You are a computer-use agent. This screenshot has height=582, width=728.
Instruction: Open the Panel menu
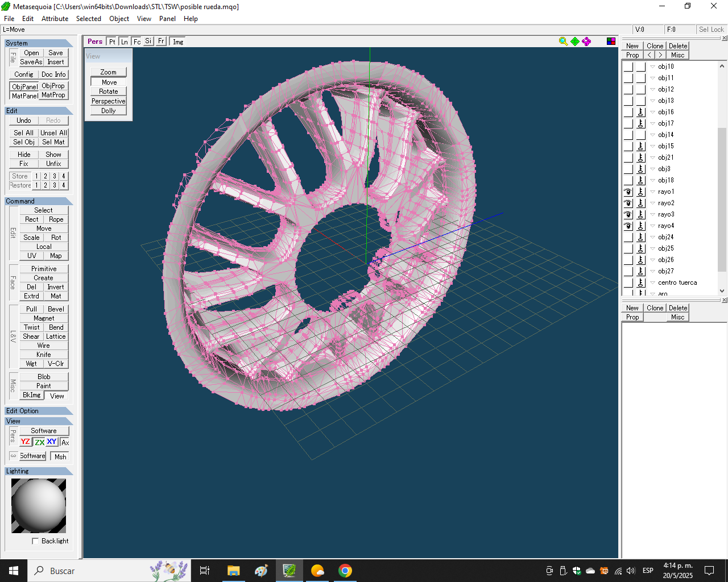coord(167,19)
